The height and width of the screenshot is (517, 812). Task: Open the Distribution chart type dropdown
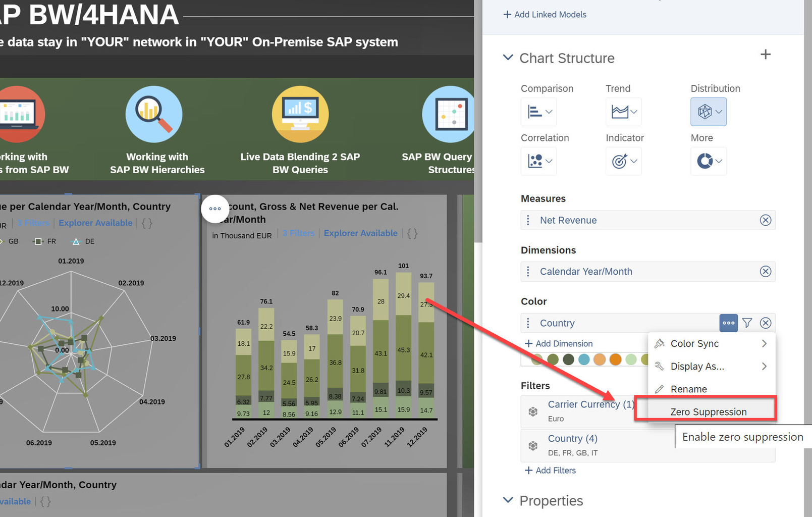[709, 112]
